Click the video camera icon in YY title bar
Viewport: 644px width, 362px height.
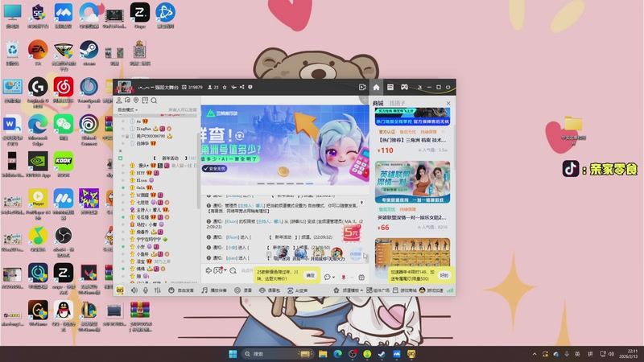362,87
